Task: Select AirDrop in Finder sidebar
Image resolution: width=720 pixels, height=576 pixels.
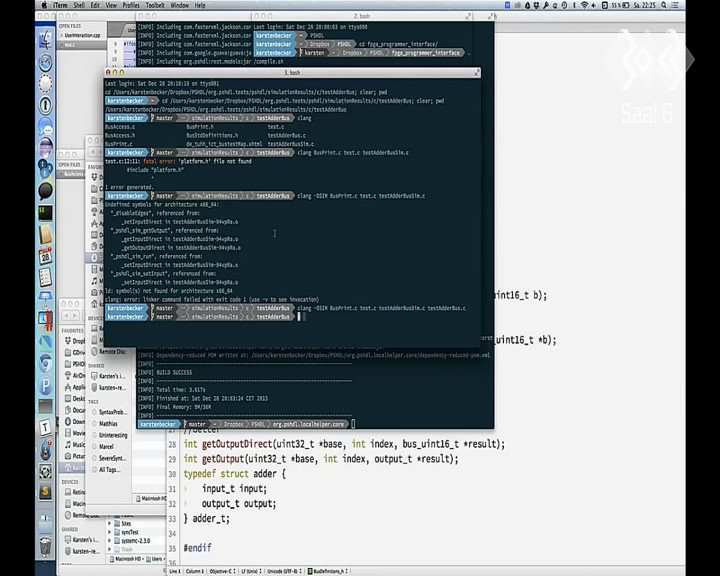Action: coord(75,375)
